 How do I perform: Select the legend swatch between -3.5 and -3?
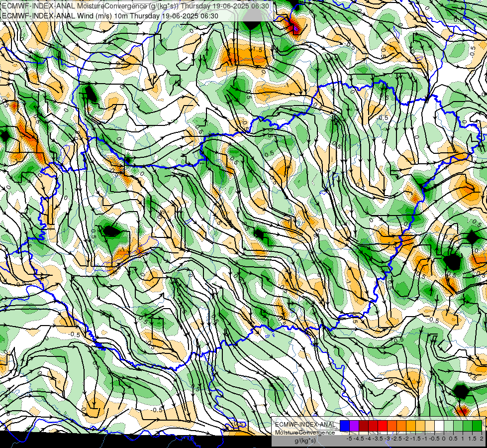pos(383,426)
